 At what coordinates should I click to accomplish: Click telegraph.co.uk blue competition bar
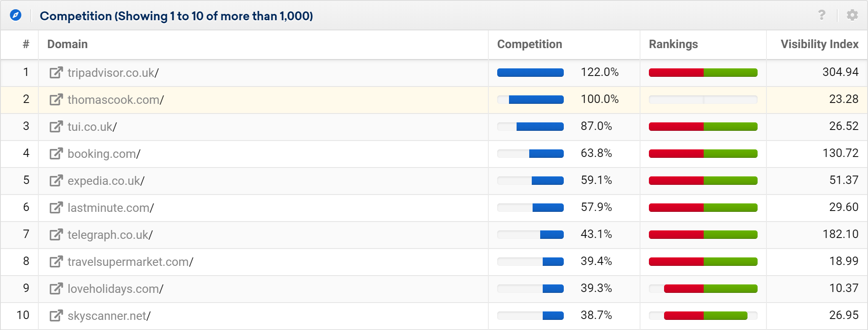click(552, 235)
